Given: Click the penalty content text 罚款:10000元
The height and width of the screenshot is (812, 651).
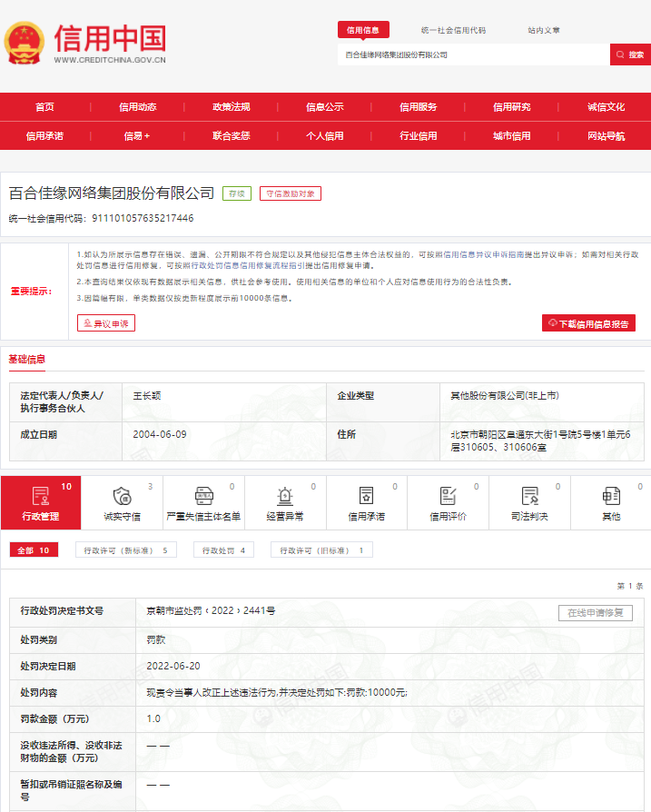Looking at the screenshot, I should 377,692.
